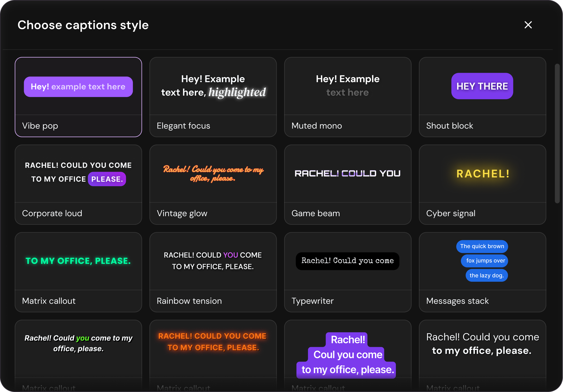Pick the Vintage glow caption style
This screenshot has width=563, height=392.
213,185
